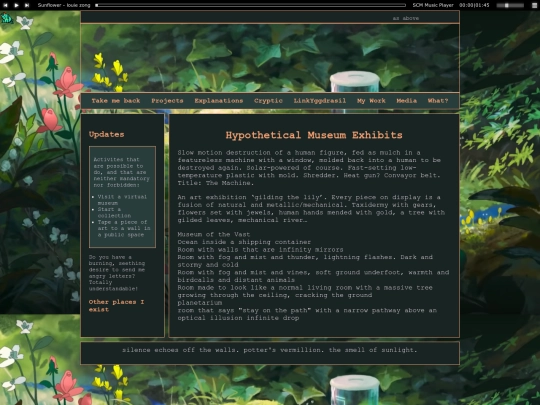540x405 pixels.
Task: Click the Updates sidebar heading
Action: coord(106,134)
